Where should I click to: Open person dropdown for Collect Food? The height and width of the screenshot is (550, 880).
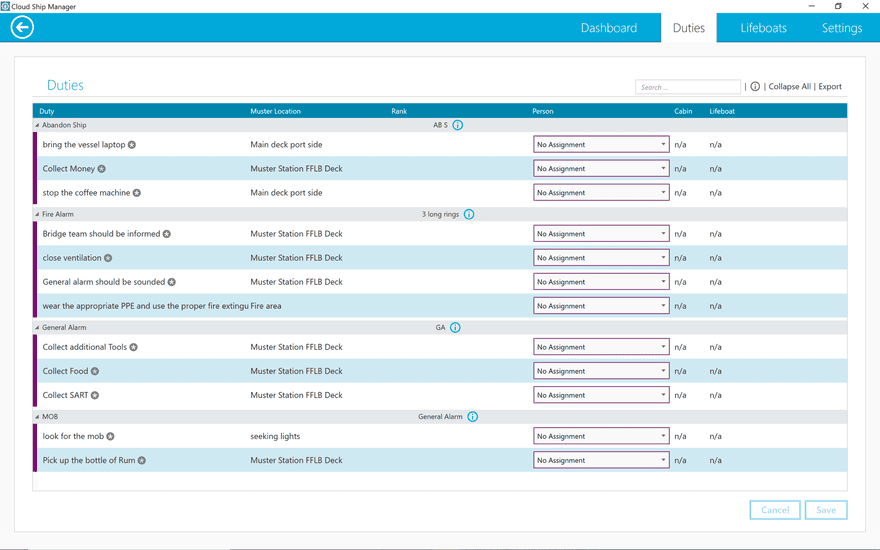click(601, 371)
